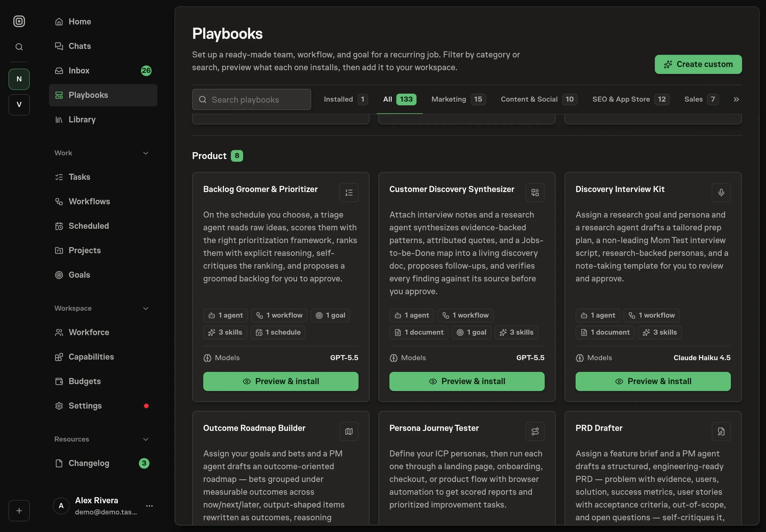The height and width of the screenshot is (532, 766).
Task: Go to Home in the sidebar
Action: click(103, 22)
